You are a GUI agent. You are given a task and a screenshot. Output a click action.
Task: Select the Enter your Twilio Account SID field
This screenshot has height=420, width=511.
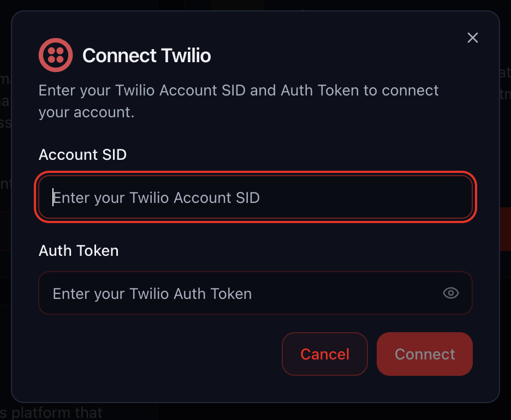[255, 197]
